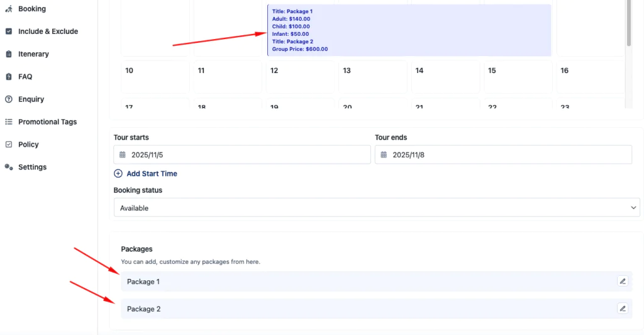Click the FAQ sidebar icon
Image resolution: width=644 pixels, height=335 pixels.
pos(9,76)
